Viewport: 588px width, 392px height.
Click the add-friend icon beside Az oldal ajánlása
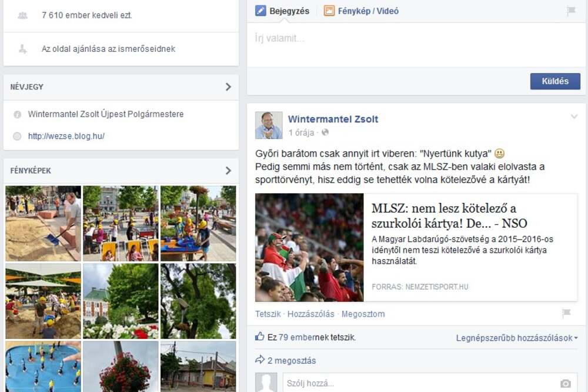(x=22, y=49)
